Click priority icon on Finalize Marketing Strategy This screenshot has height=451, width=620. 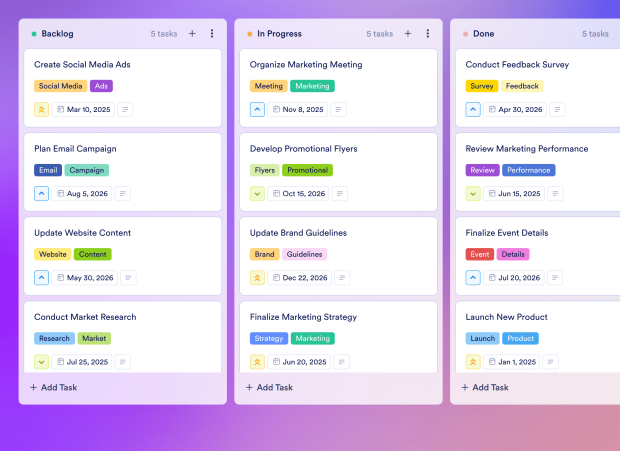click(x=257, y=362)
